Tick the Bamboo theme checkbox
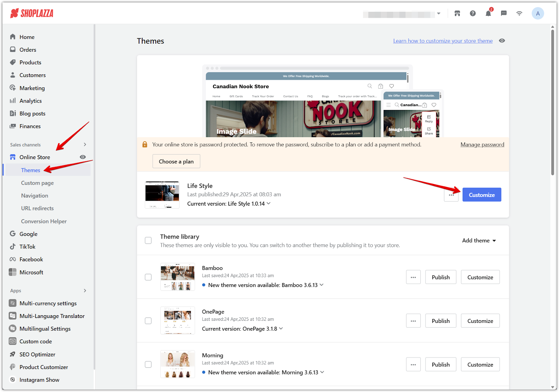Viewport: 559px width, 392px height. click(148, 277)
